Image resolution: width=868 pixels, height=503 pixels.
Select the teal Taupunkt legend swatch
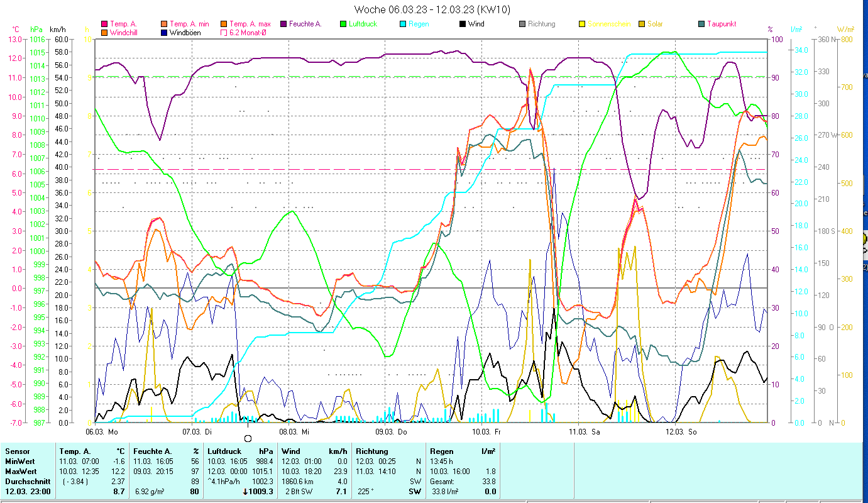pyautogui.click(x=701, y=25)
